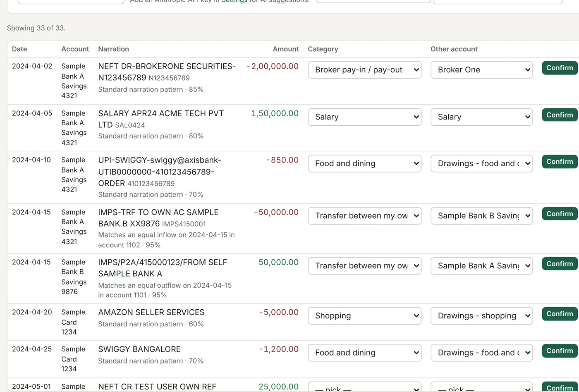The width and height of the screenshot is (579, 392).
Task: Open Broker pay-in / pay-out category dropdown
Action: point(365,70)
